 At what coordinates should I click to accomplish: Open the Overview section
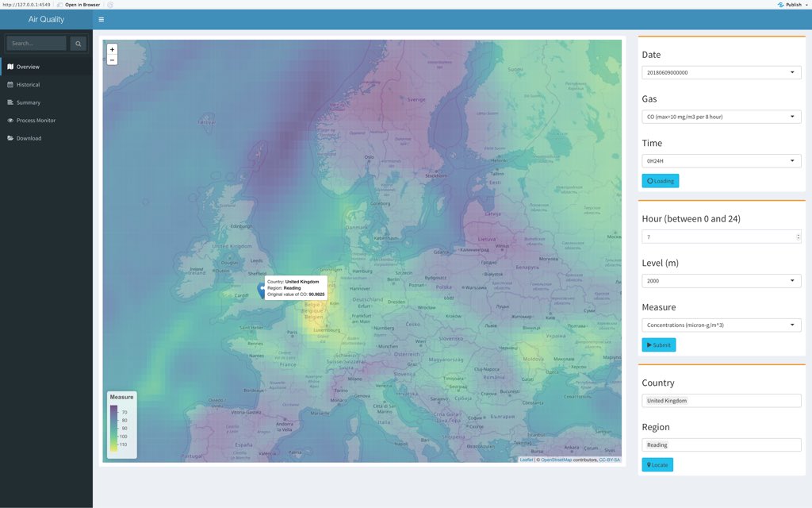(47, 67)
